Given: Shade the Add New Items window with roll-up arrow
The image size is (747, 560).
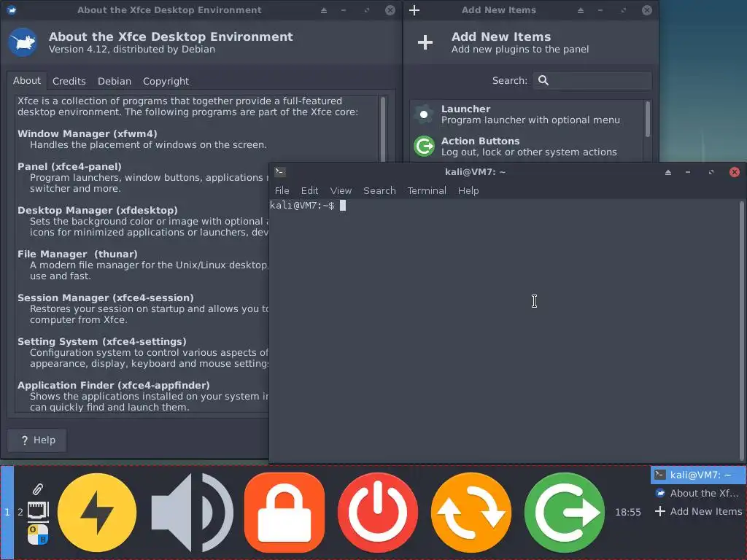Looking at the screenshot, I should point(580,10).
